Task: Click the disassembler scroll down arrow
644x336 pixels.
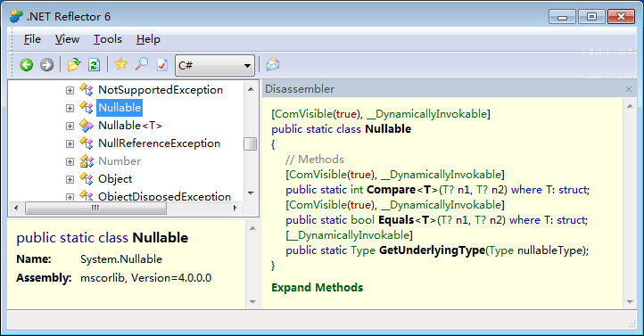Action: pyautogui.click(x=630, y=302)
